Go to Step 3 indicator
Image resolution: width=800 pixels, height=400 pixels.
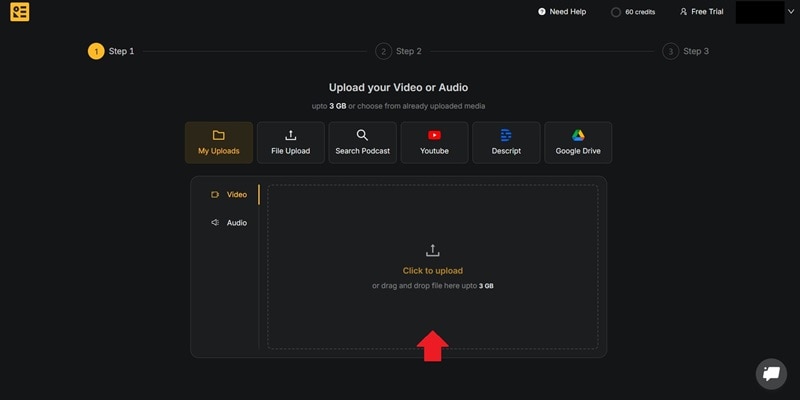point(686,51)
